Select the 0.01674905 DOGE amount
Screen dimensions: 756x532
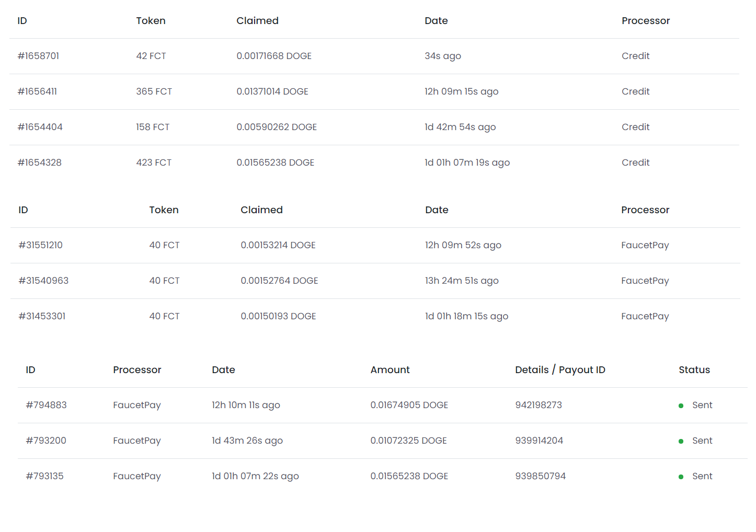(409, 405)
